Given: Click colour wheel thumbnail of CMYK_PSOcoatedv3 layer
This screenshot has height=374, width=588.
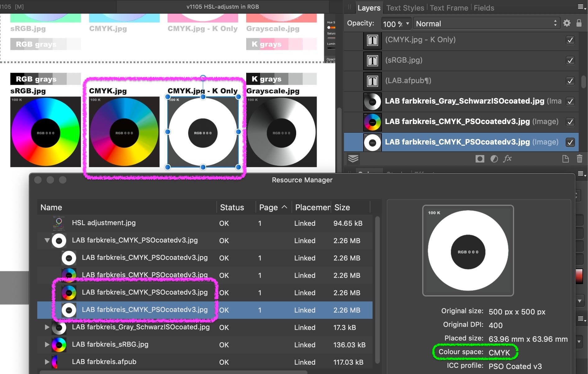Looking at the screenshot, I should click(372, 122).
